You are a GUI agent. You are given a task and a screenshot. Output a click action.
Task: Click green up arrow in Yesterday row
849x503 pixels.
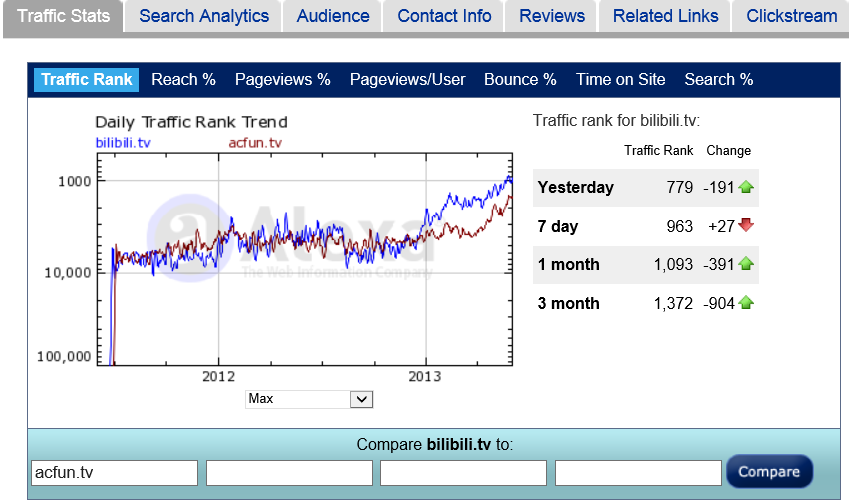[x=746, y=187]
